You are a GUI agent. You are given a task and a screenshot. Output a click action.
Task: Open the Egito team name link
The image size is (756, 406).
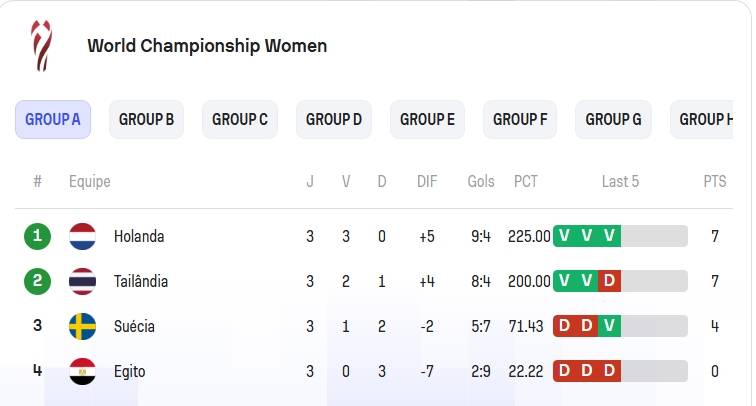pyautogui.click(x=129, y=372)
